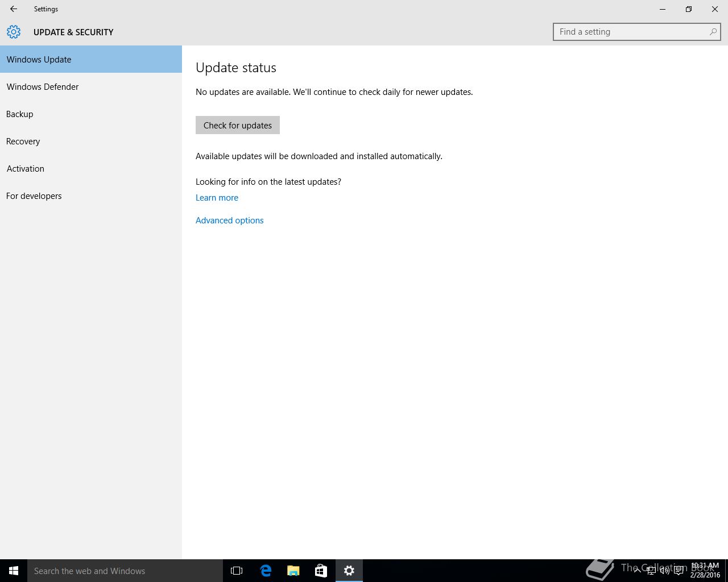Click the Settings gear taskbar icon

(349, 571)
